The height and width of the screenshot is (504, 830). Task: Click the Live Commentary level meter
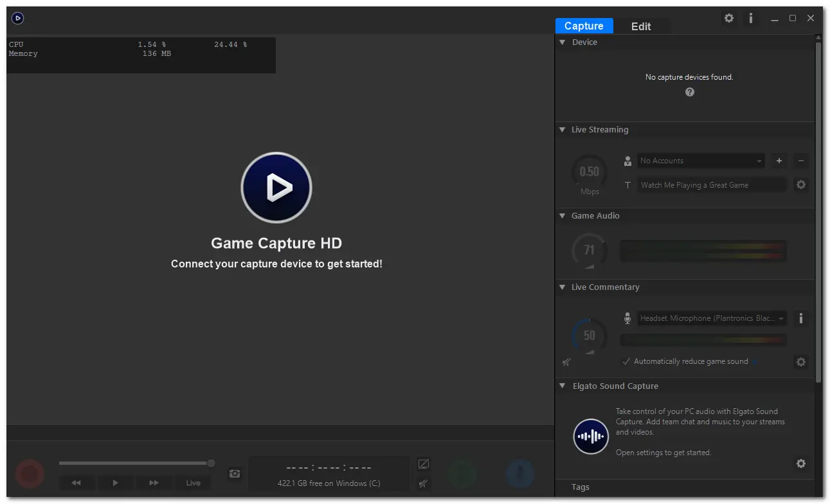click(x=703, y=339)
